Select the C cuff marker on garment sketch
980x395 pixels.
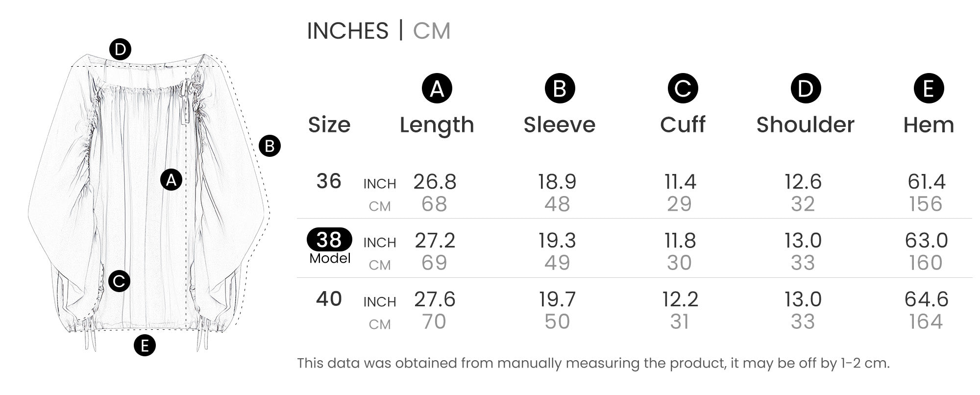[x=119, y=281]
